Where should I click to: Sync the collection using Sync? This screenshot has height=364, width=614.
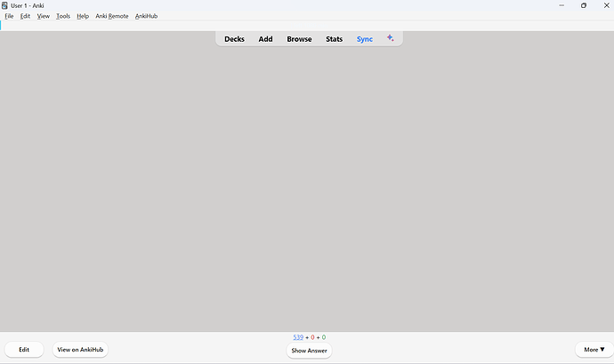[365, 39]
